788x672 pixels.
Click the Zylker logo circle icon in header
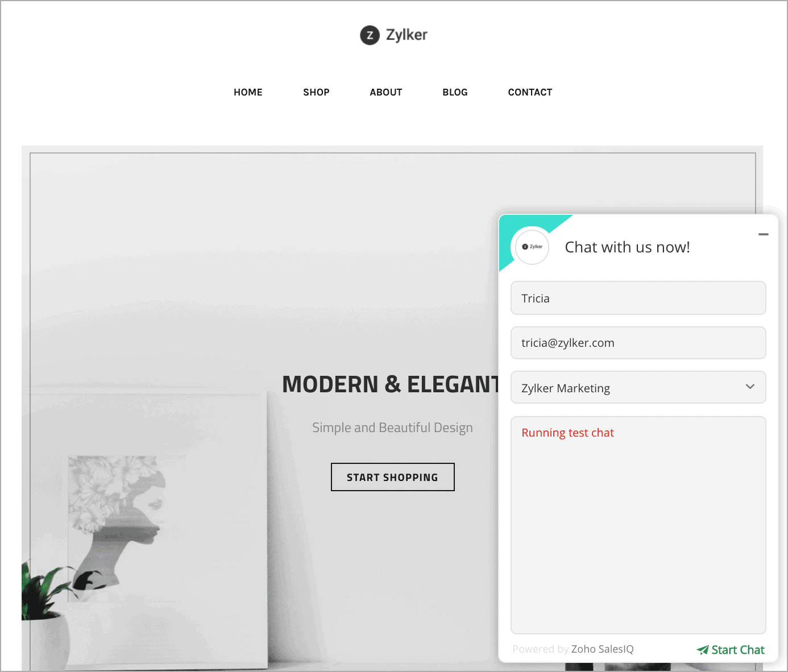click(370, 35)
